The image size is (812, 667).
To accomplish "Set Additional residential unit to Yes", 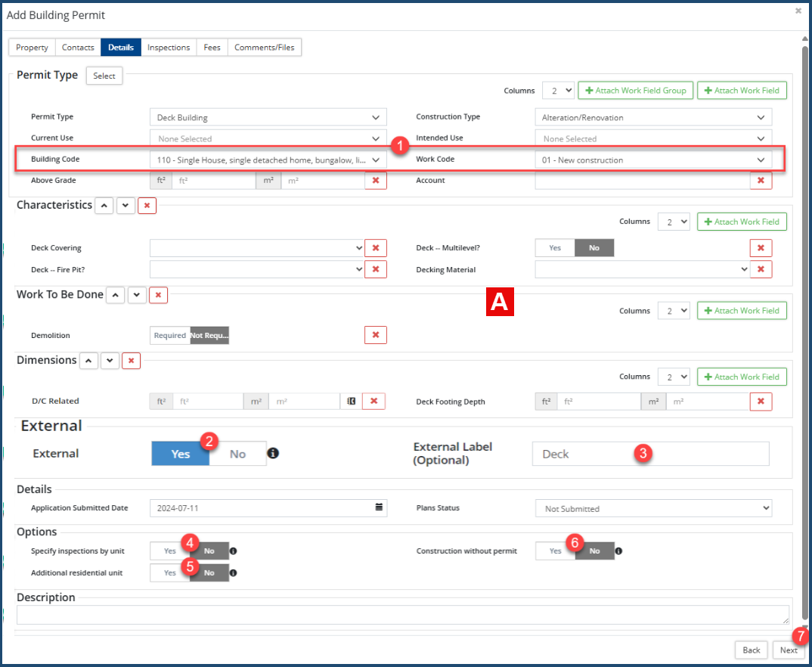I will (x=170, y=572).
